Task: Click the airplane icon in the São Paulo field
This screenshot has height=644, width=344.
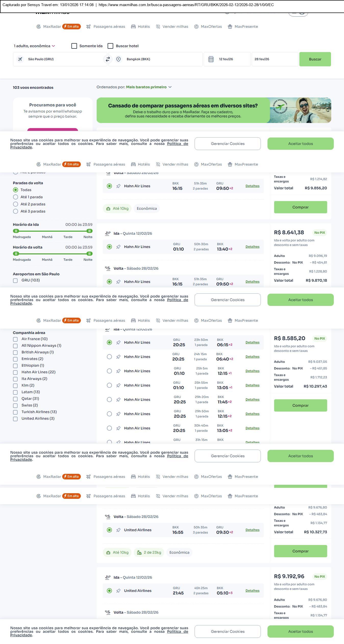Action: (x=20, y=59)
